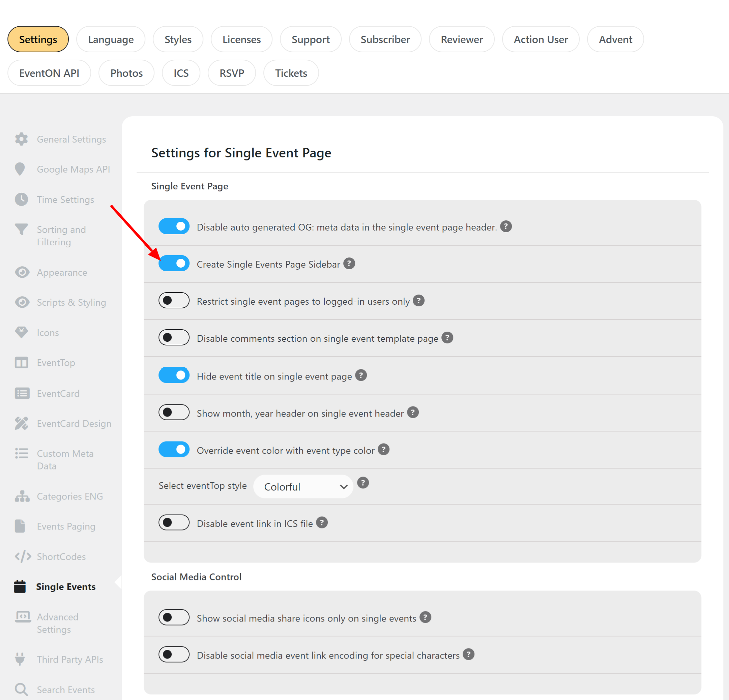Click the Google Maps API pin icon

[x=20, y=169]
